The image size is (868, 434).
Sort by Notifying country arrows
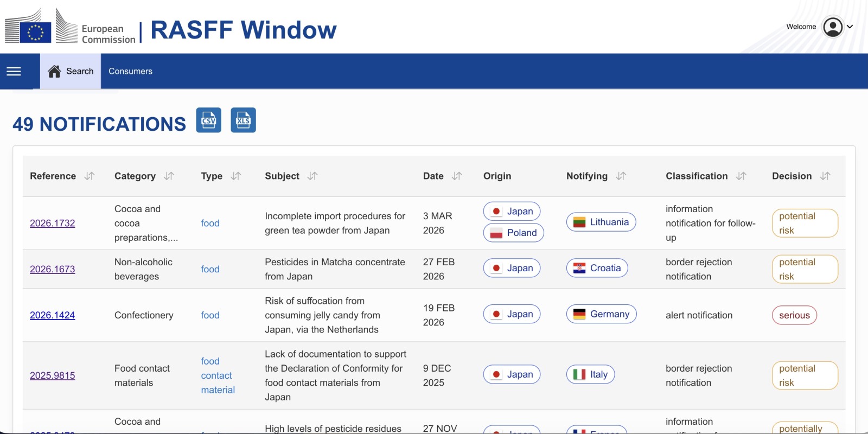(x=621, y=176)
